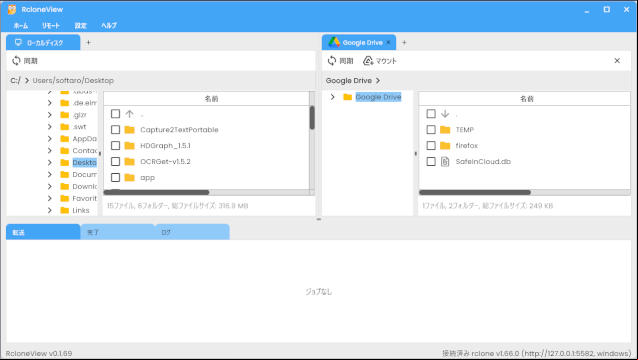Expand the Links folder in tree
This screenshot has width=638, height=360.
tap(50, 210)
